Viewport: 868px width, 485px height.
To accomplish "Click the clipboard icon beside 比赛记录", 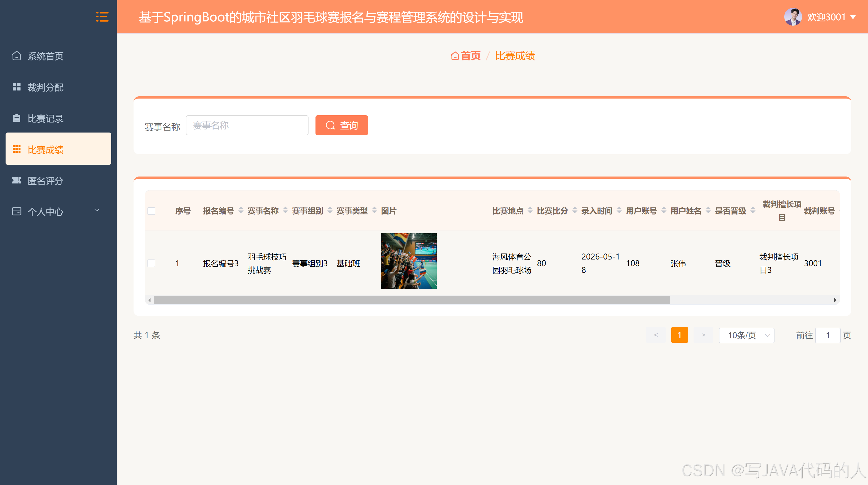I will point(16,118).
